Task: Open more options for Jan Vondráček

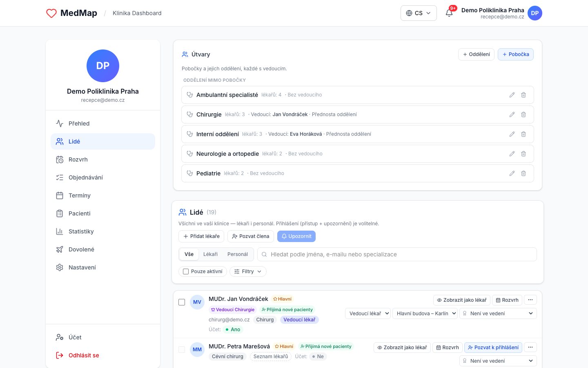Action: [x=530, y=300]
